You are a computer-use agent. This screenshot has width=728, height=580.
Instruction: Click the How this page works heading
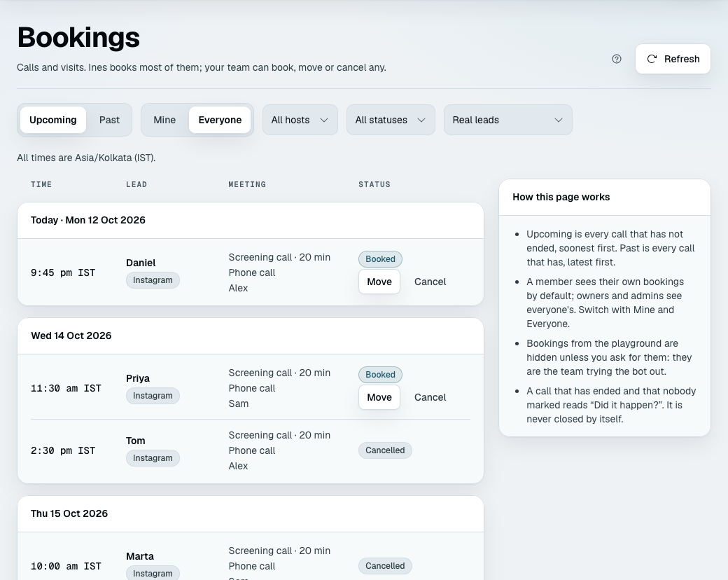click(561, 197)
